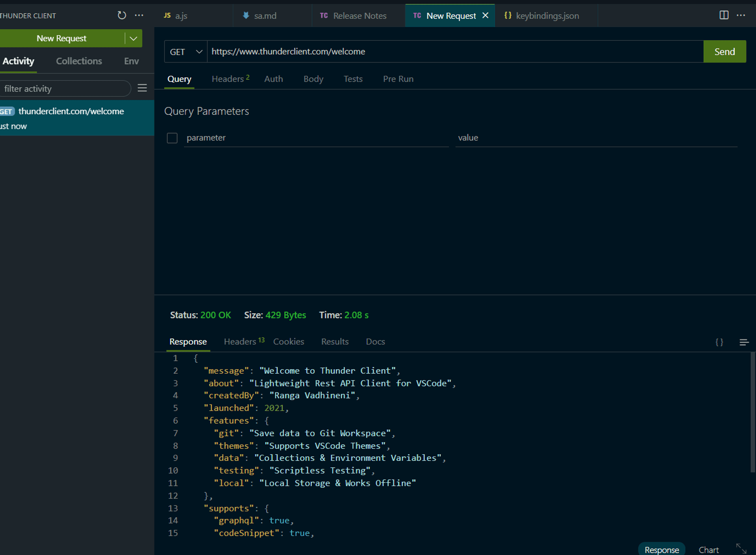Click the 2.08 s time value
Screen dimensions: 756x555
click(356, 315)
